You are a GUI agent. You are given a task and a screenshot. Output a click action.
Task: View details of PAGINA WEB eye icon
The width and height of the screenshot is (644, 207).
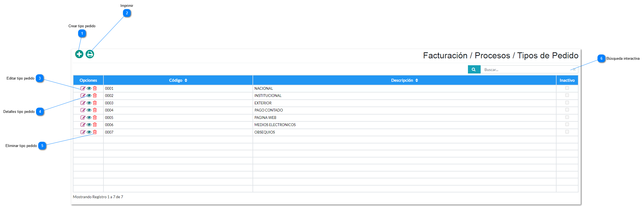[89, 118]
